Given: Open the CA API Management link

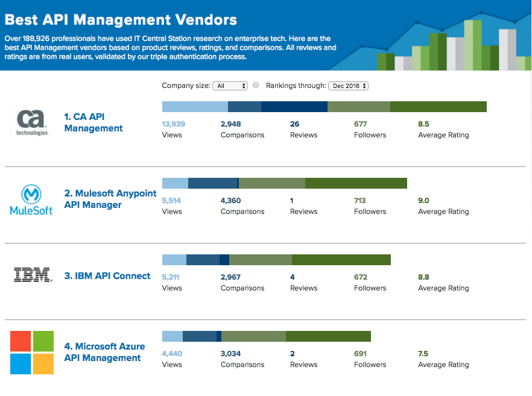Looking at the screenshot, I should pyautogui.click(x=93, y=122).
